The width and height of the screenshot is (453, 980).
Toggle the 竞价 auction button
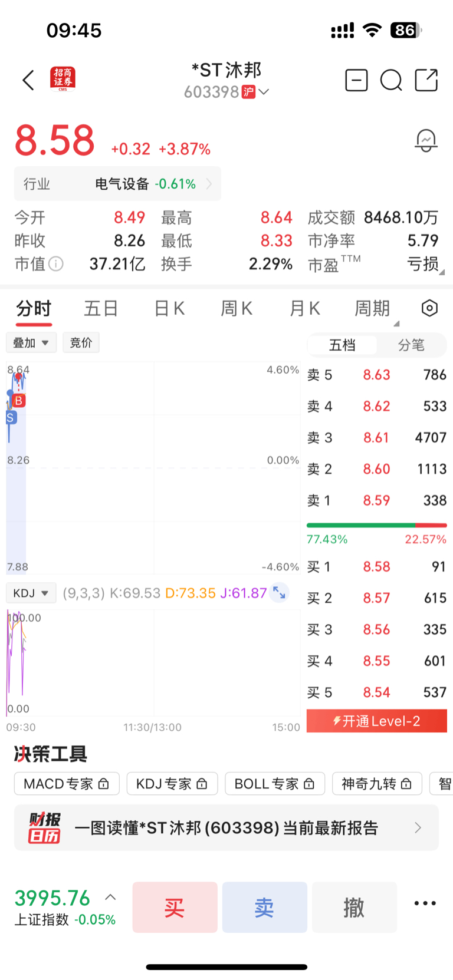81,342
